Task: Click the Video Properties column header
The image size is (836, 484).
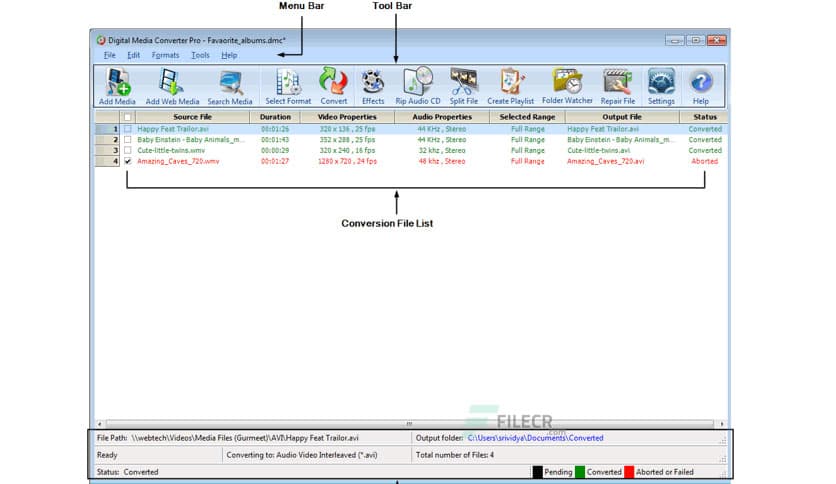Action: [x=347, y=117]
